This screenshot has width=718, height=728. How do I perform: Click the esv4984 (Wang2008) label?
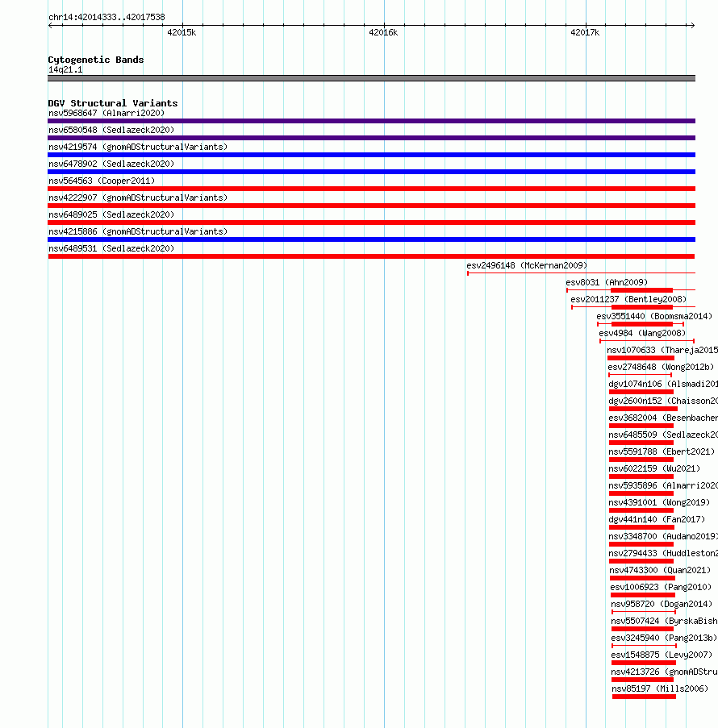(x=642, y=333)
